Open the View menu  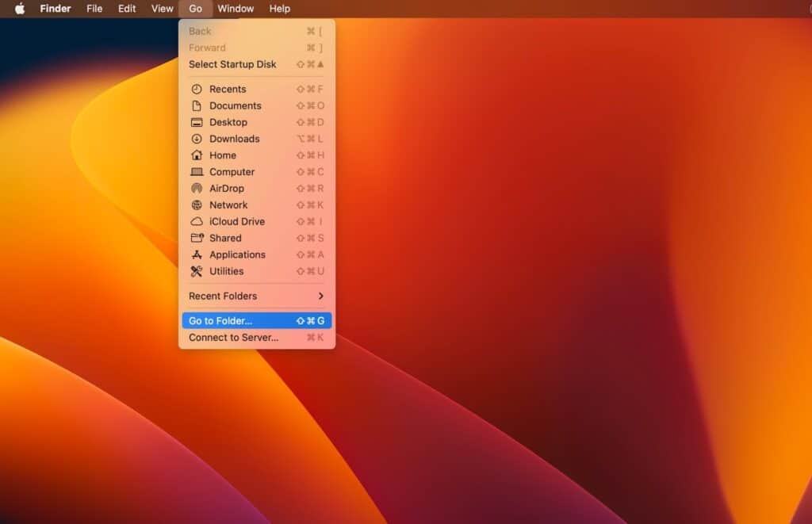tap(162, 9)
